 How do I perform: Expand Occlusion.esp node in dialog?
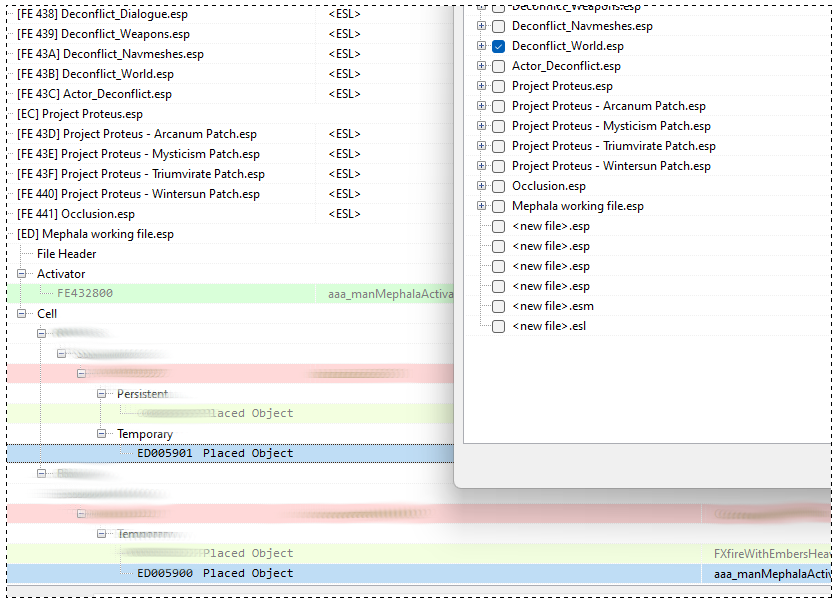481,185
